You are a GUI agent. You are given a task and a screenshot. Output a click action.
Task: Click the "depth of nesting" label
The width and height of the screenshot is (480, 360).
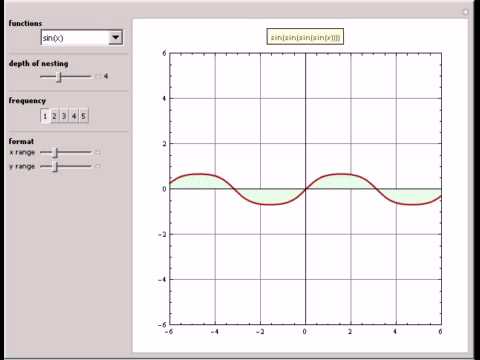coord(39,63)
